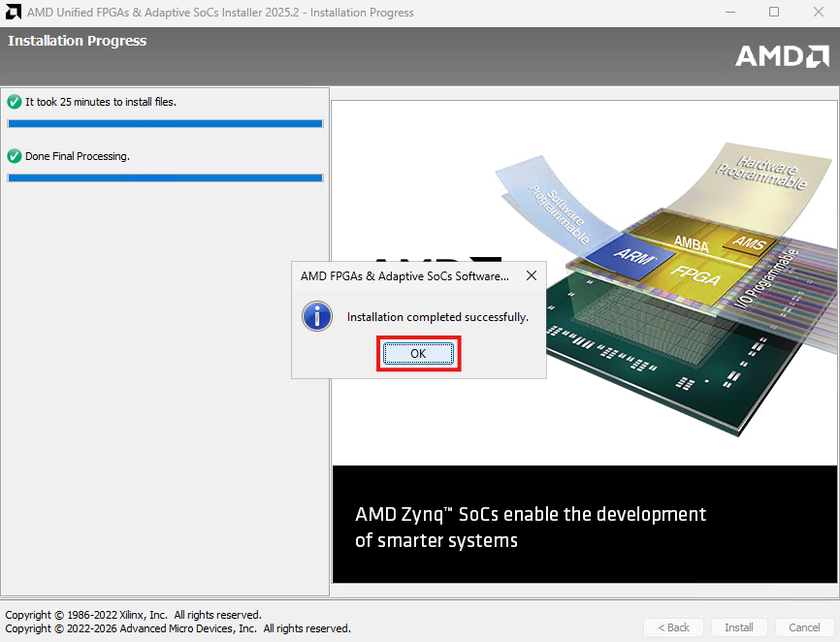840x642 pixels.
Task: Confirm the dialog with the OK button
Action: click(418, 353)
